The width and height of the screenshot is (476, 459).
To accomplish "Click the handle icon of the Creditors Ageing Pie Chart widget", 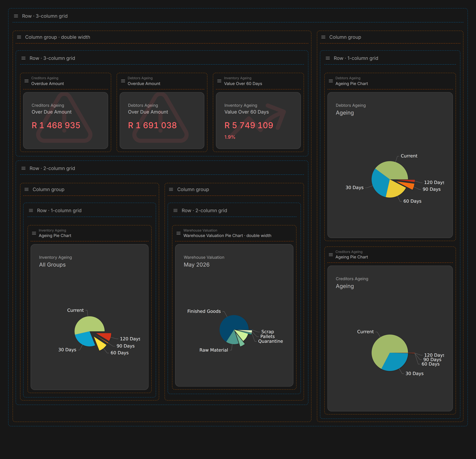I will pos(331,254).
